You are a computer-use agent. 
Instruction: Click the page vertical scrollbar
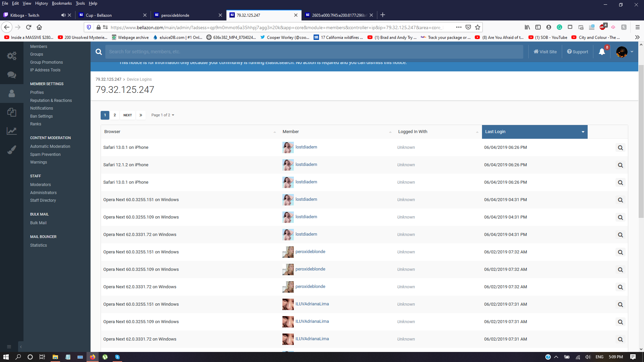(x=641, y=141)
